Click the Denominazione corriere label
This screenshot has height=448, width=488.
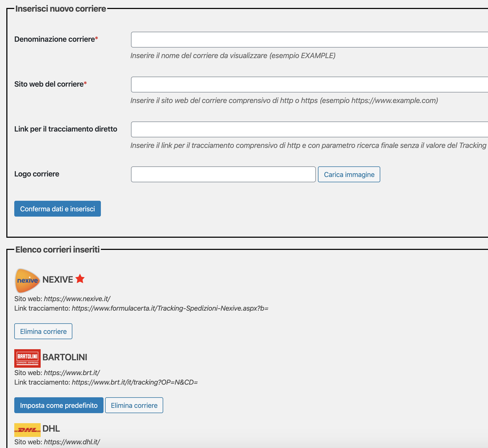point(54,39)
